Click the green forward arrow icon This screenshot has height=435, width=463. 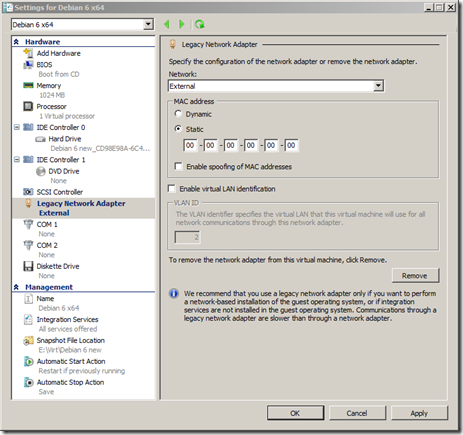pos(182,24)
